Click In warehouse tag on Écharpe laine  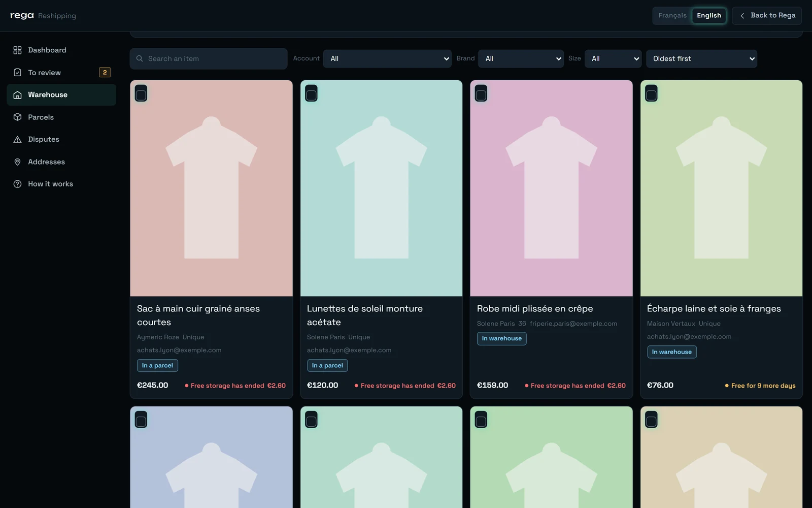click(x=671, y=352)
